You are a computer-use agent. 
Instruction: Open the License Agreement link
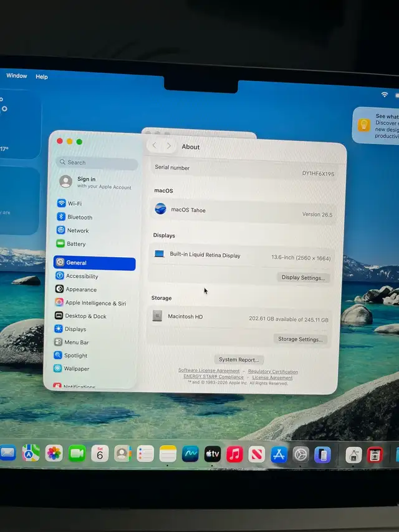pos(272,377)
